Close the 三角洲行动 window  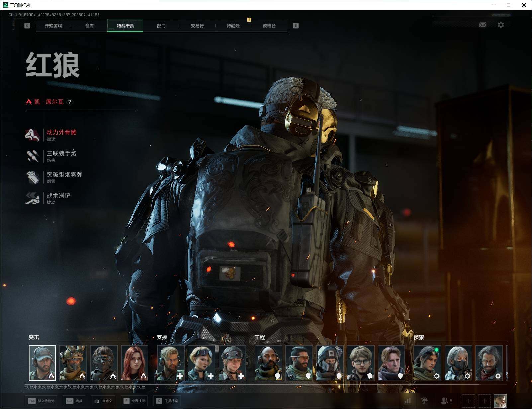pyautogui.click(x=524, y=5)
